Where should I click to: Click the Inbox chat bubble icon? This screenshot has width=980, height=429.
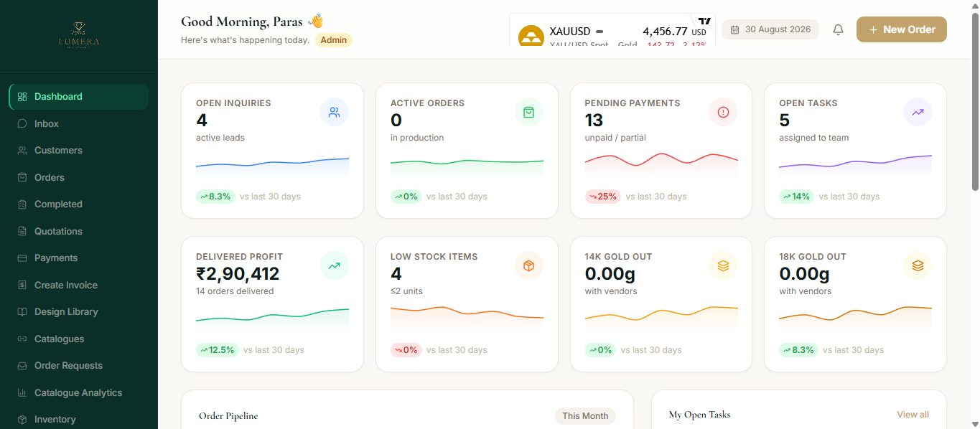[x=22, y=123]
